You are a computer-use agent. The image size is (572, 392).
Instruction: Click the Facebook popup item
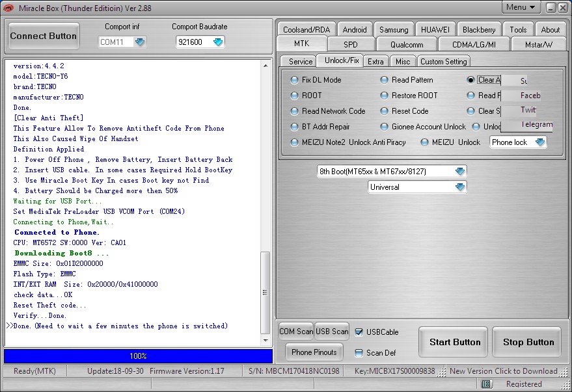tap(530, 96)
